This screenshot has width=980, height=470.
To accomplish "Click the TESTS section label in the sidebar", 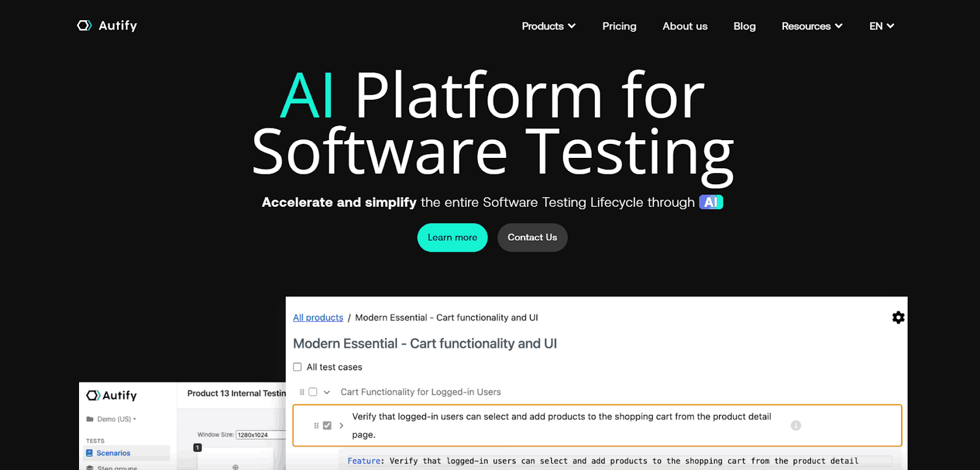I will [x=95, y=441].
